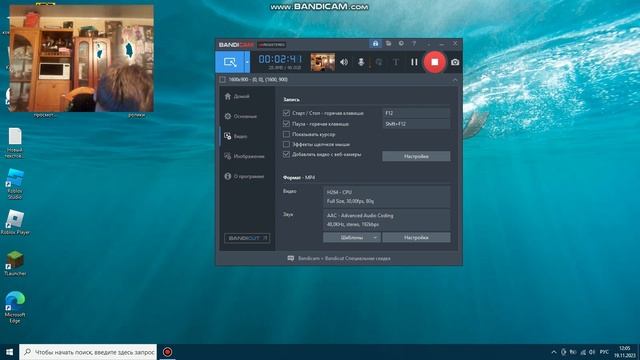Viewport: 640px width, 360px height.
Task: Open Roblox Studio desktop shortcut
Action: point(15,184)
